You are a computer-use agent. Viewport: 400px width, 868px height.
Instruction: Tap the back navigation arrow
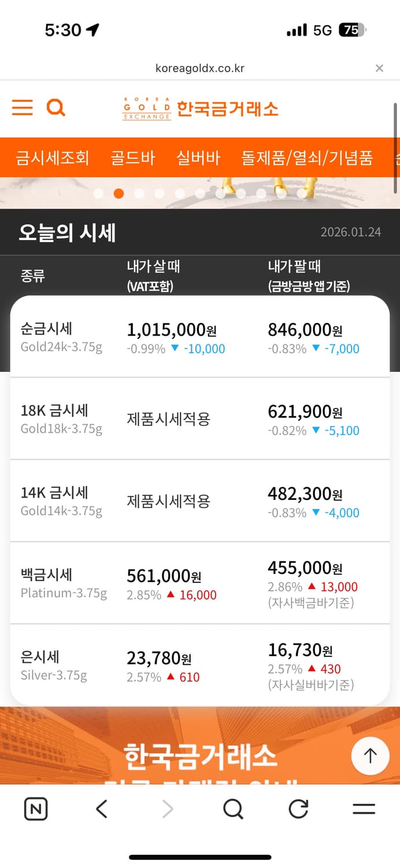coord(101,809)
